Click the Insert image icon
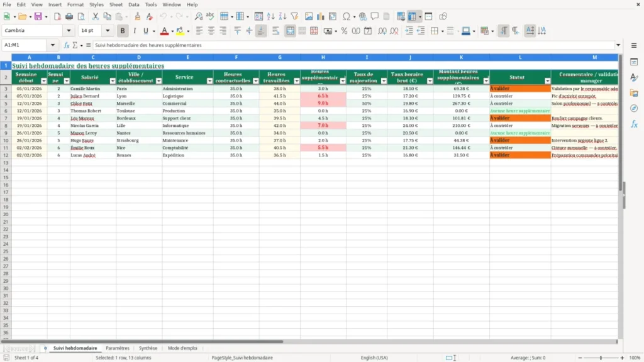This screenshot has width=644, height=362. click(x=309, y=16)
